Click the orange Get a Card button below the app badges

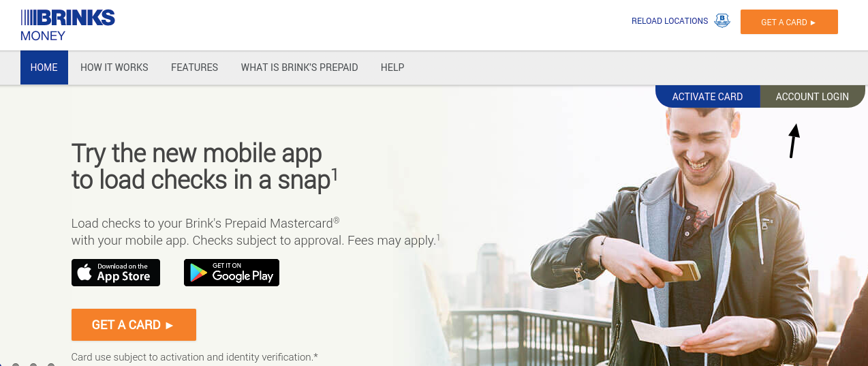[x=134, y=324]
